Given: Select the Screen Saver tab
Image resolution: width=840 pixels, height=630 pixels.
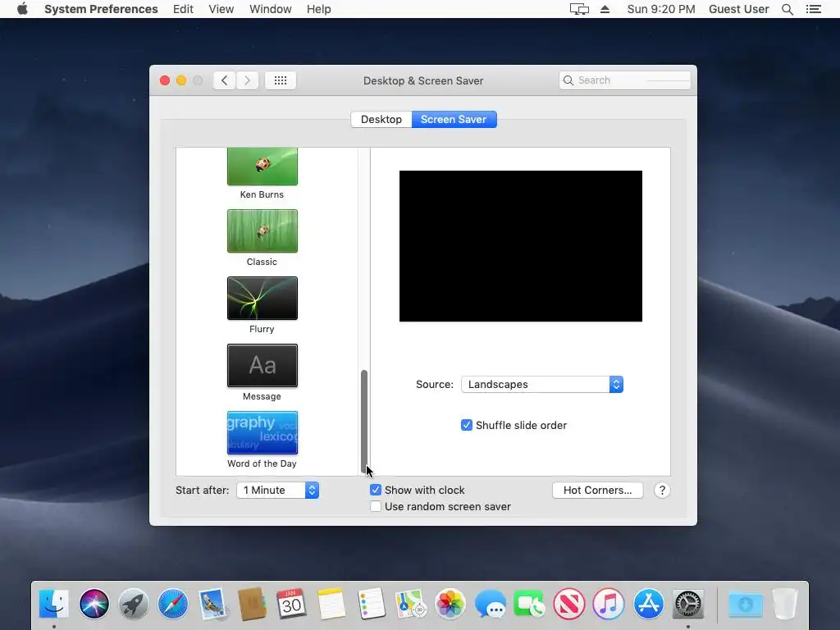Looking at the screenshot, I should 454,119.
